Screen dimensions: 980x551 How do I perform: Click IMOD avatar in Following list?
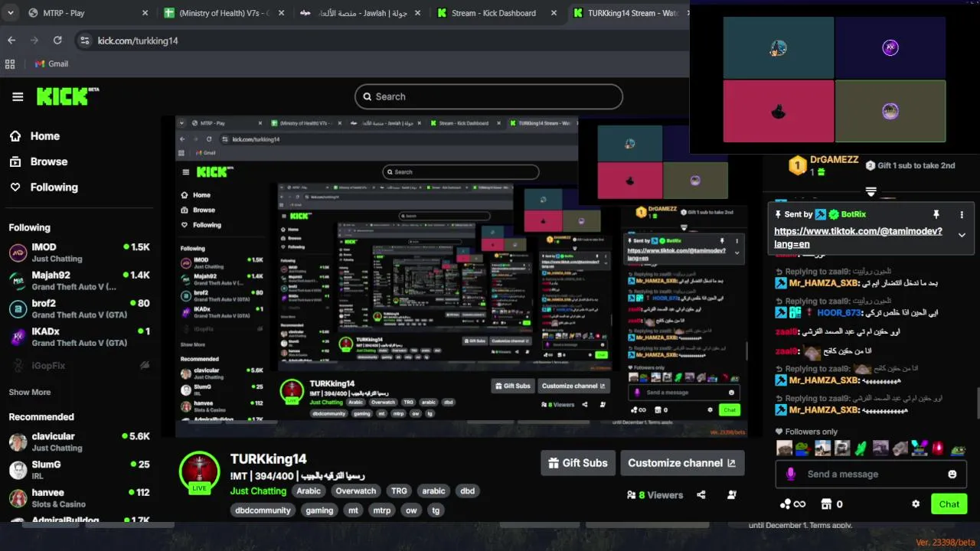point(18,253)
